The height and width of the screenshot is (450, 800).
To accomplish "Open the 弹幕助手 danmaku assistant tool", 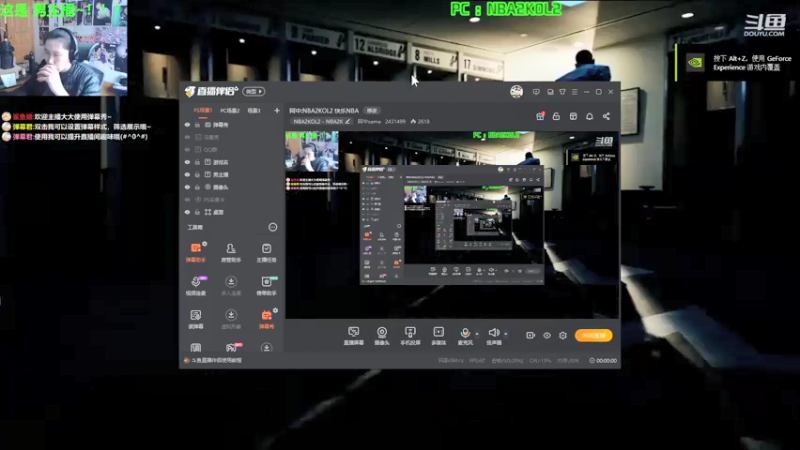I will [196, 252].
